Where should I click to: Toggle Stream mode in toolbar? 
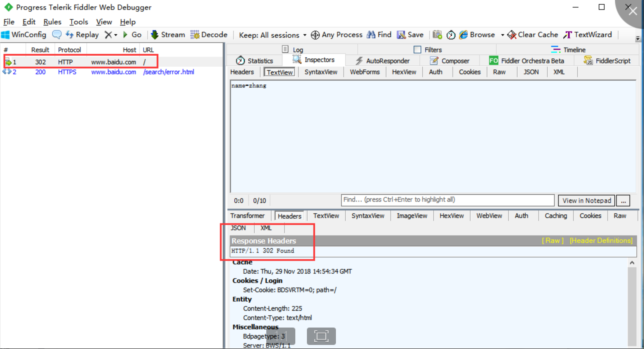click(x=168, y=35)
